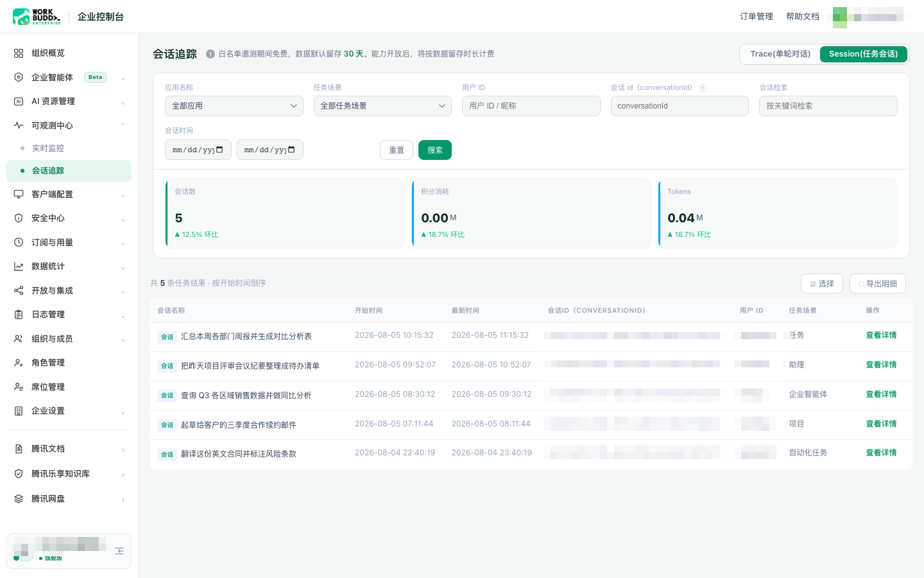Open 组织概览 grid icon
Viewport: 924px width, 578px height.
(x=19, y=53)
